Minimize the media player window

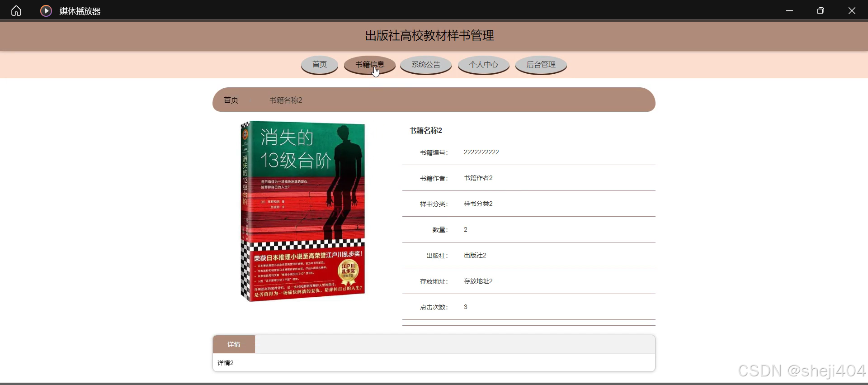click(789, 10)
